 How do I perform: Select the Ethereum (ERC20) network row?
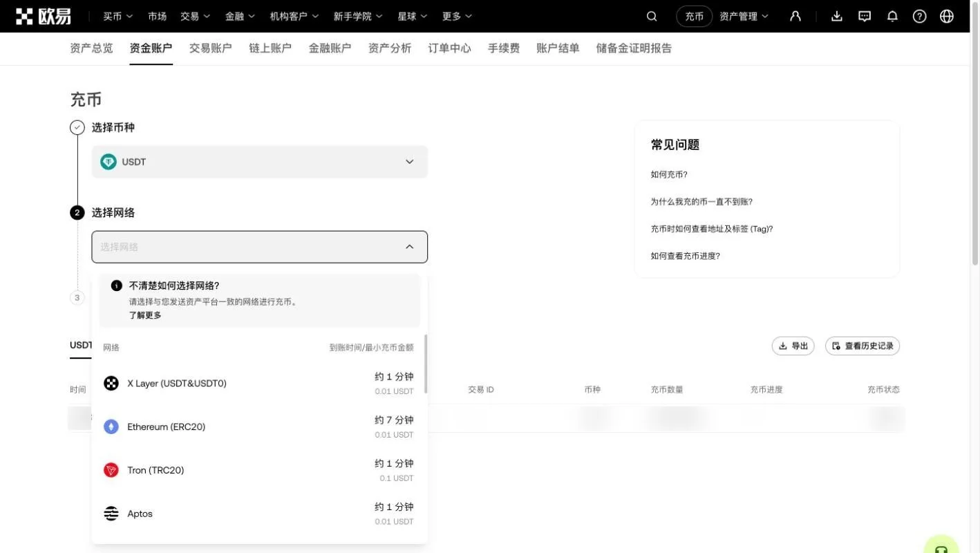[x=259, y=427]
